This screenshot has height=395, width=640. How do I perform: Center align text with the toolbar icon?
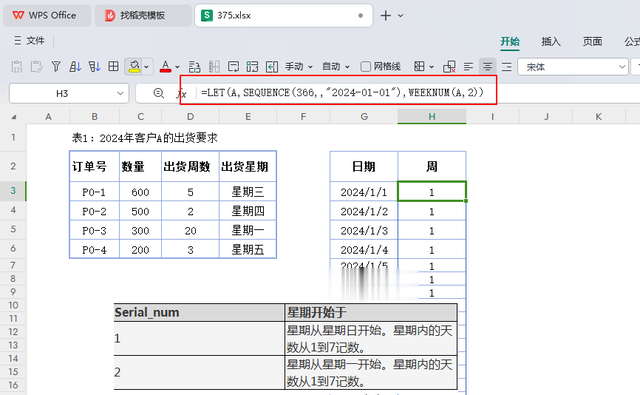(x=487, y=67)
